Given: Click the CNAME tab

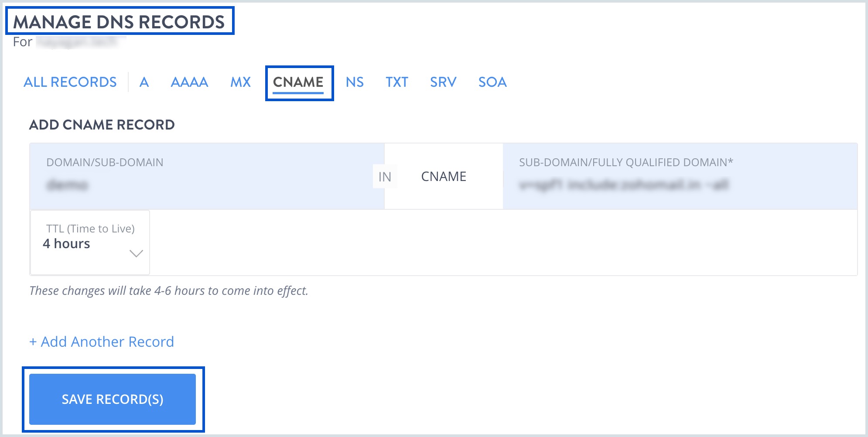Looking at the screenshot, I should click(298, 82).
